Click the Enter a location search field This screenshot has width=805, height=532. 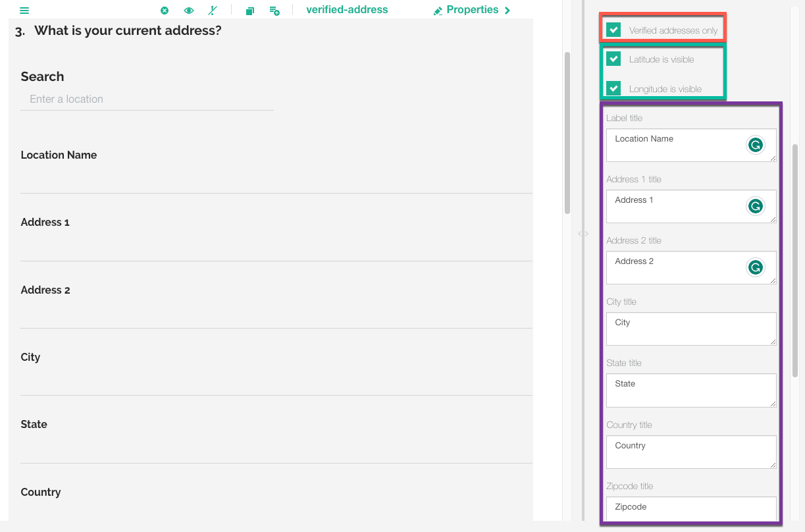147,99
